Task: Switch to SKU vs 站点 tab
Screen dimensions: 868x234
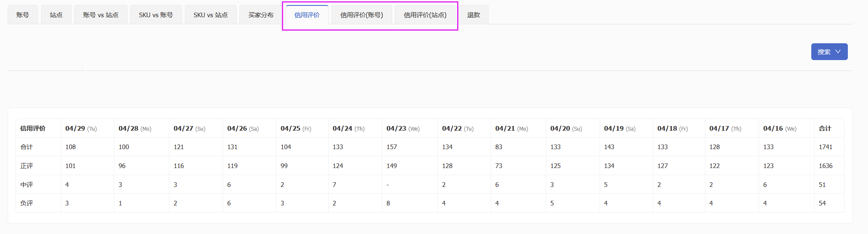Action: [x=210, y=15]
